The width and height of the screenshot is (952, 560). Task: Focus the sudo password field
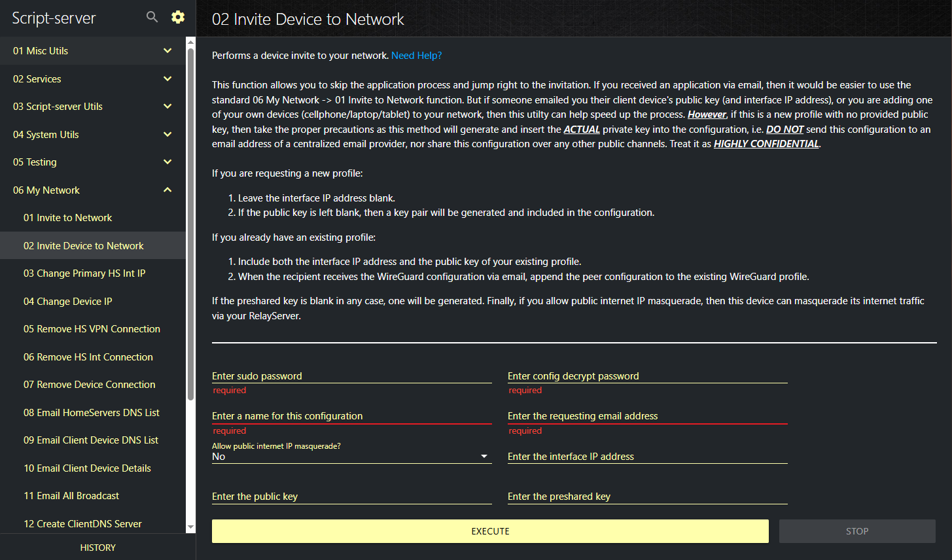[x=351, y=376]
